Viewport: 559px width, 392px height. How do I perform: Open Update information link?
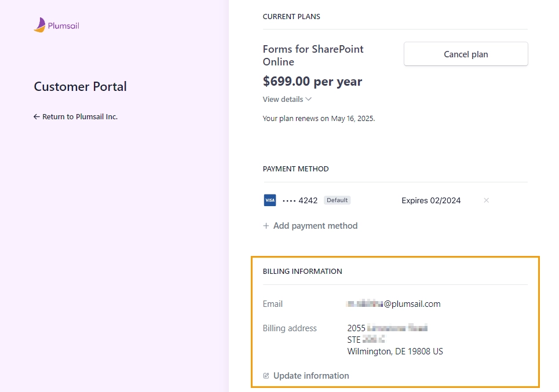[306, 376]
